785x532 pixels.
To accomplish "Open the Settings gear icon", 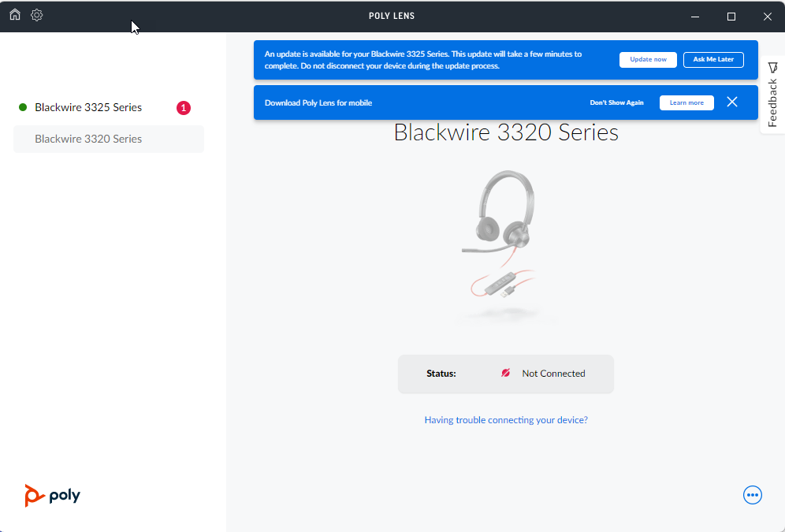I will pyautogui.click(x=37, y=15).
